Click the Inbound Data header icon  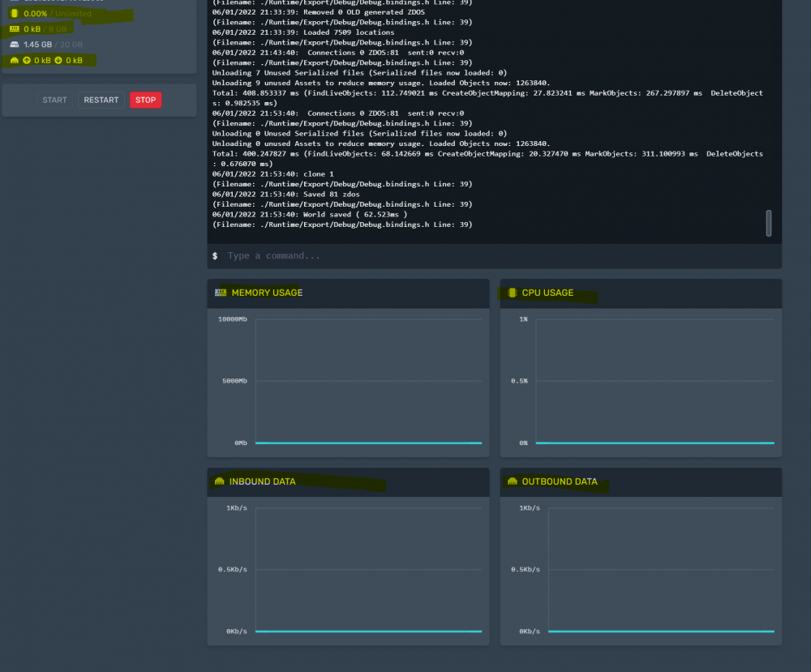(x=219, y=482)
